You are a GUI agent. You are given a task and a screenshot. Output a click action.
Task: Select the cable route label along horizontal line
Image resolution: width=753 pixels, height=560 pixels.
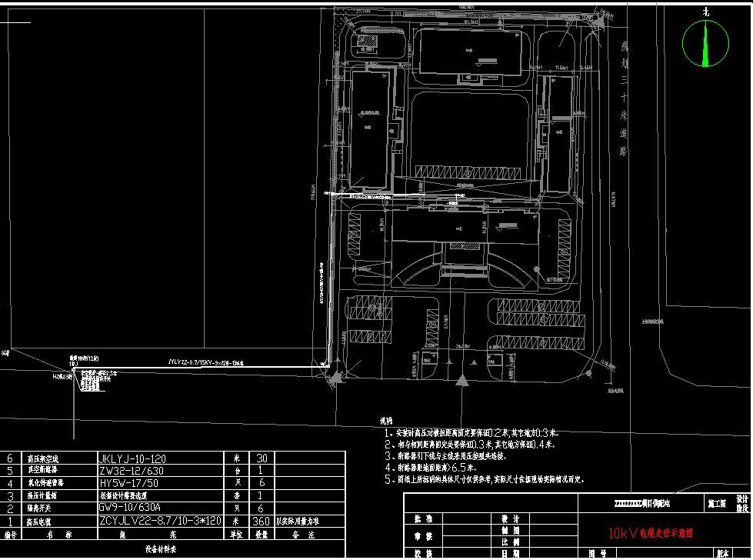tap(206, 360)
